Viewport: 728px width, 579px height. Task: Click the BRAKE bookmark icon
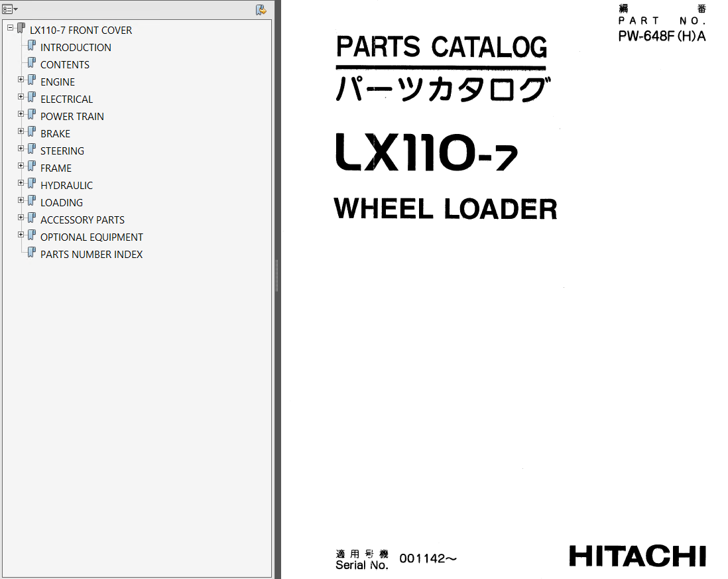(x=32, y=131)
